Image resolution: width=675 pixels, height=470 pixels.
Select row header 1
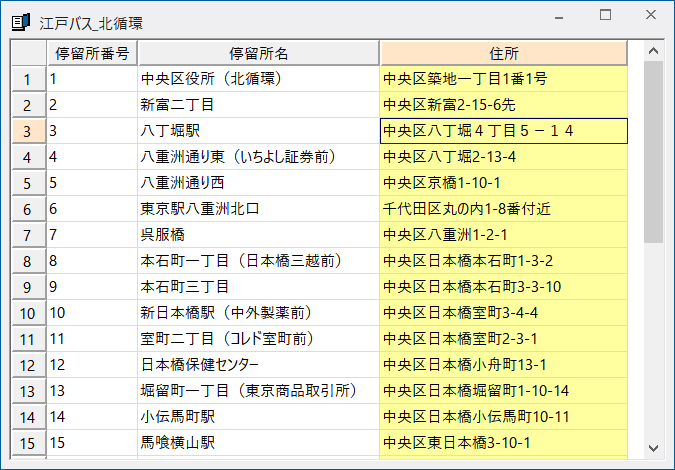[28, 78]
